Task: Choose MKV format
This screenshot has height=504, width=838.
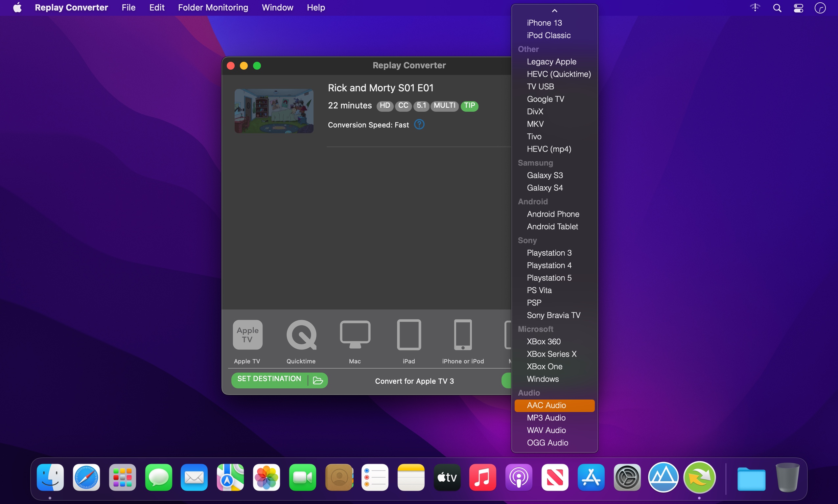Action: 554,124
